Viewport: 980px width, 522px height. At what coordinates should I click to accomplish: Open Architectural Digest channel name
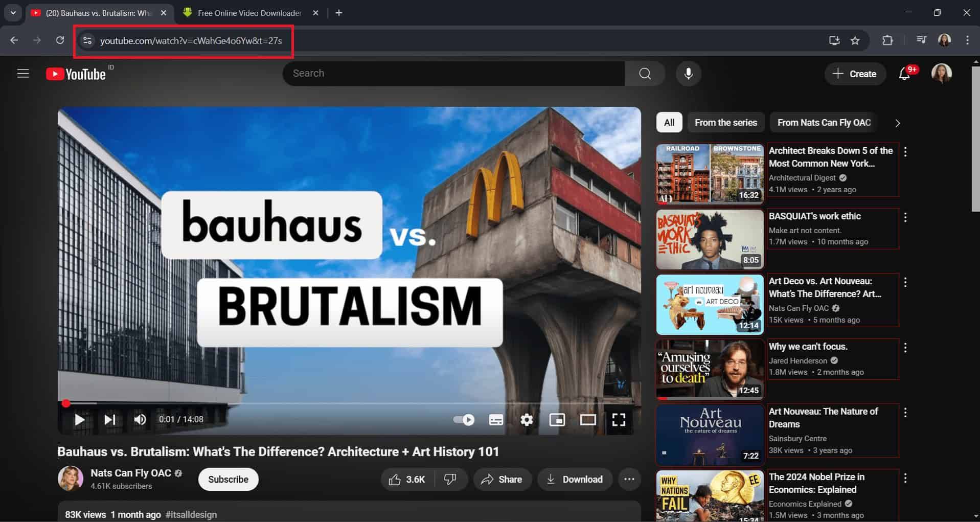[x=802, y=178]
